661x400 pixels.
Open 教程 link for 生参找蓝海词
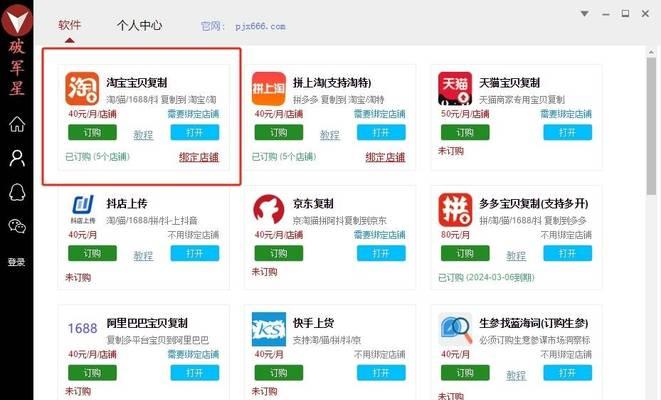(516, 375)
